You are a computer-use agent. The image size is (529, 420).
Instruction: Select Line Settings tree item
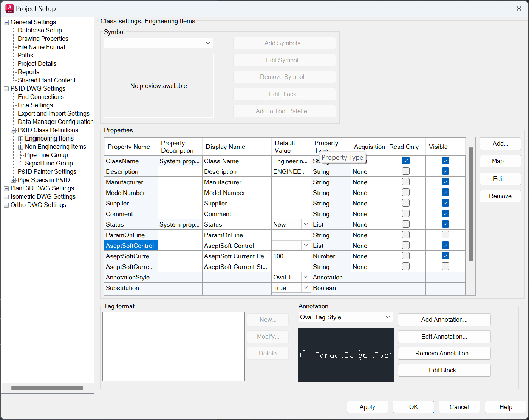click(35, 105)
